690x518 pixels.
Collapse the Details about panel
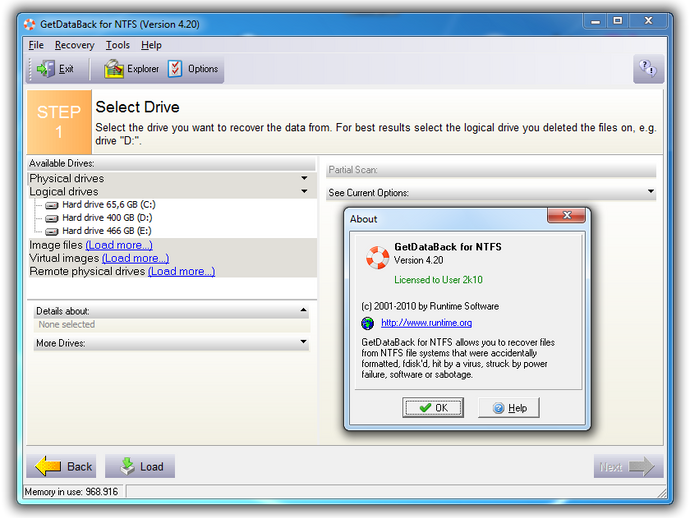click(304, 310)
